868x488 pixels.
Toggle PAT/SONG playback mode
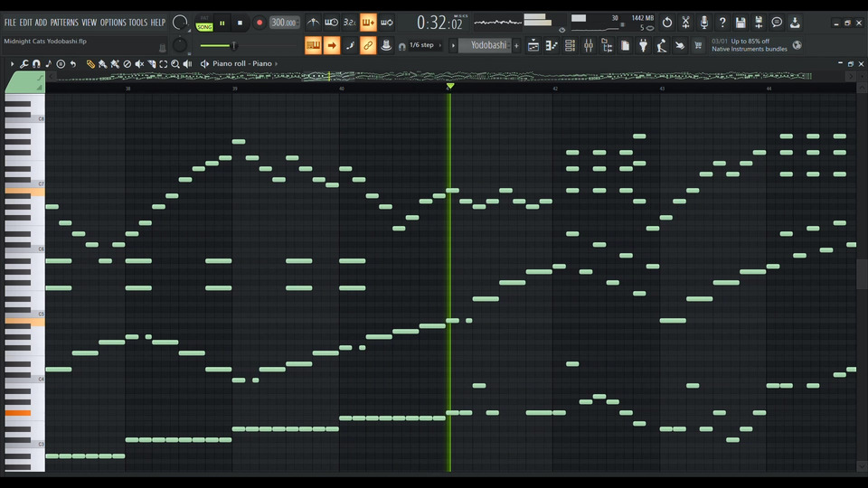204,23
